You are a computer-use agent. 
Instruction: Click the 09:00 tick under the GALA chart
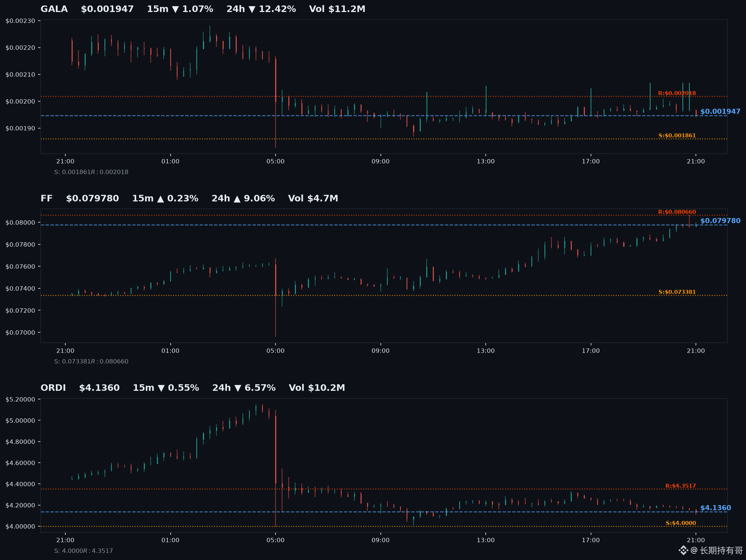(380, 162)
